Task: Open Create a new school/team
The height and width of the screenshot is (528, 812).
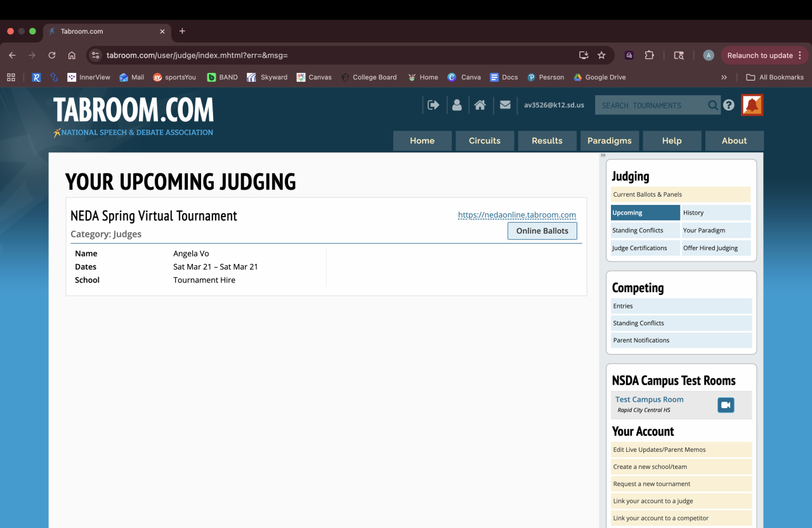Action: coord(681,466)
